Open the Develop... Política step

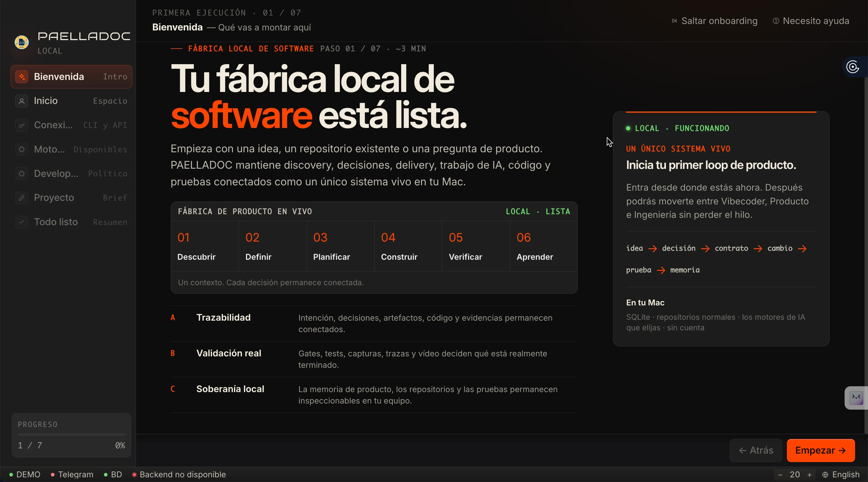pyautogui.click(x=71, y=173)
